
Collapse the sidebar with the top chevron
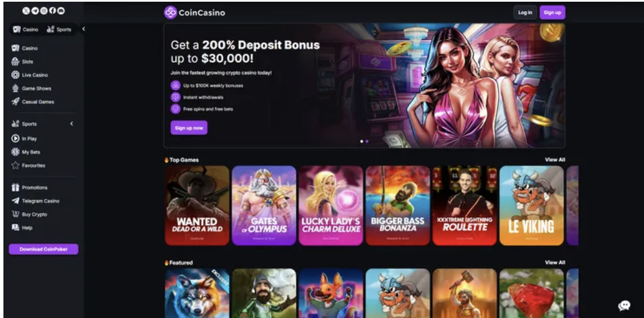click(83, 28)
